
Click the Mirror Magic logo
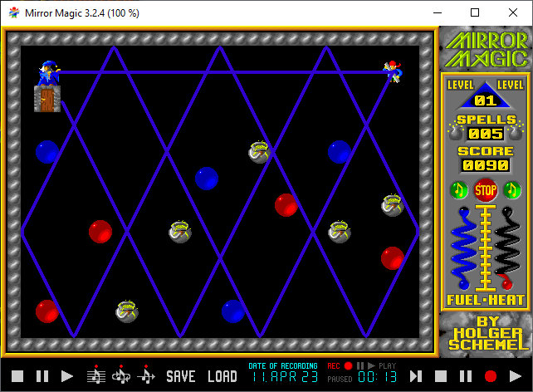486,49
